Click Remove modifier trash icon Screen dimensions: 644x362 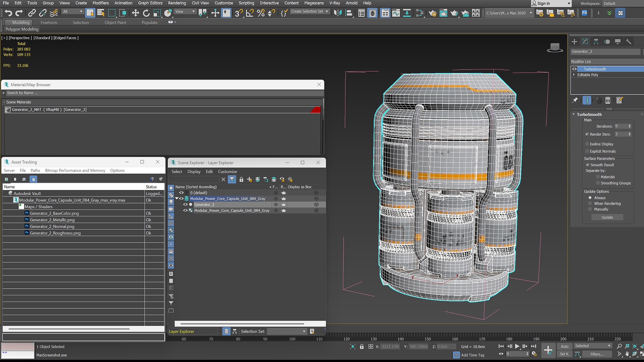(x=608, y=100)
